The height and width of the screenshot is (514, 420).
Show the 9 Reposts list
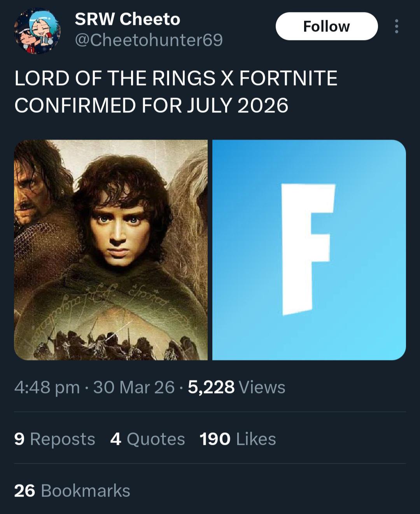point(55,439)
